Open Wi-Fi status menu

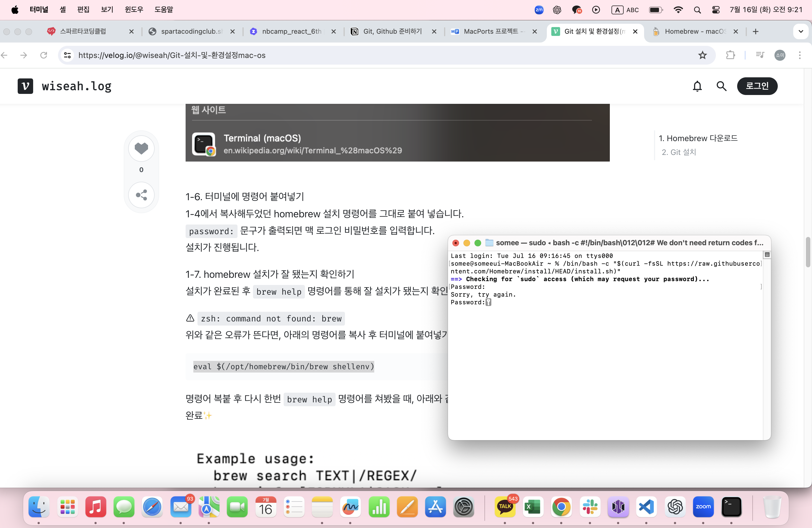(678, 10)
